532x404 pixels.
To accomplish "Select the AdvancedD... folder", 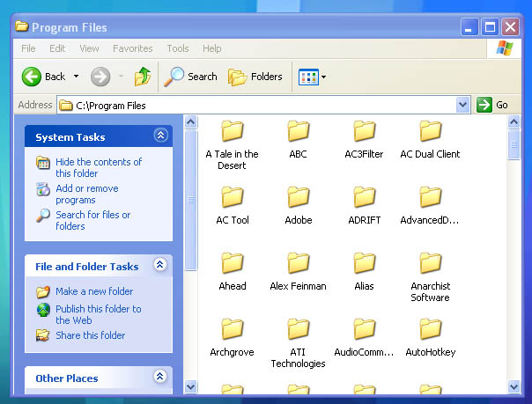I will 430,205.
